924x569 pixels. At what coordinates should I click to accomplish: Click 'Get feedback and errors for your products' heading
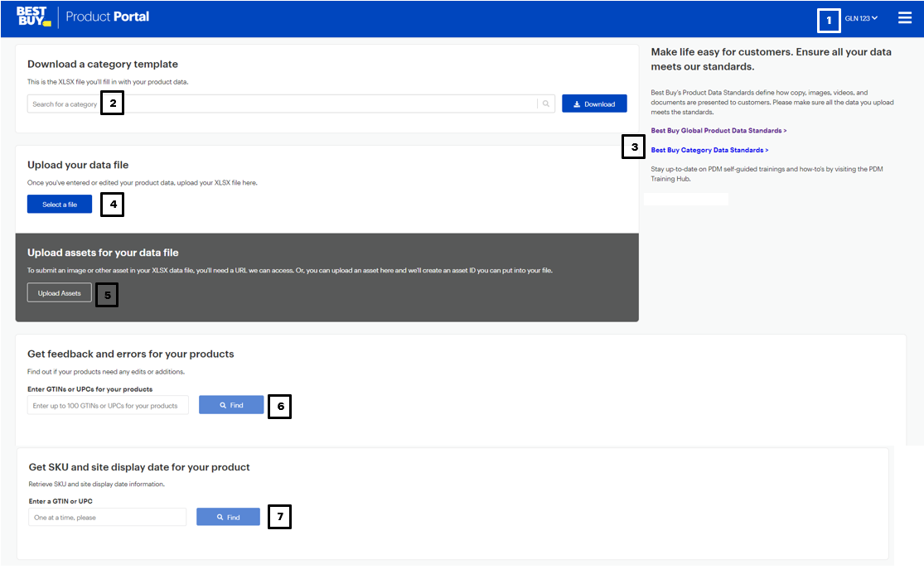(130, 354)
